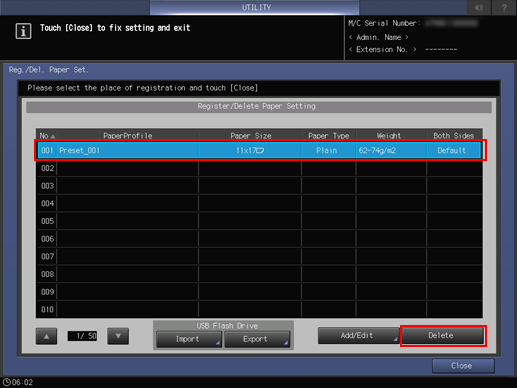The image size is (517, 388).
Task: Select empty registration slot 008
Action: point(259,274)
